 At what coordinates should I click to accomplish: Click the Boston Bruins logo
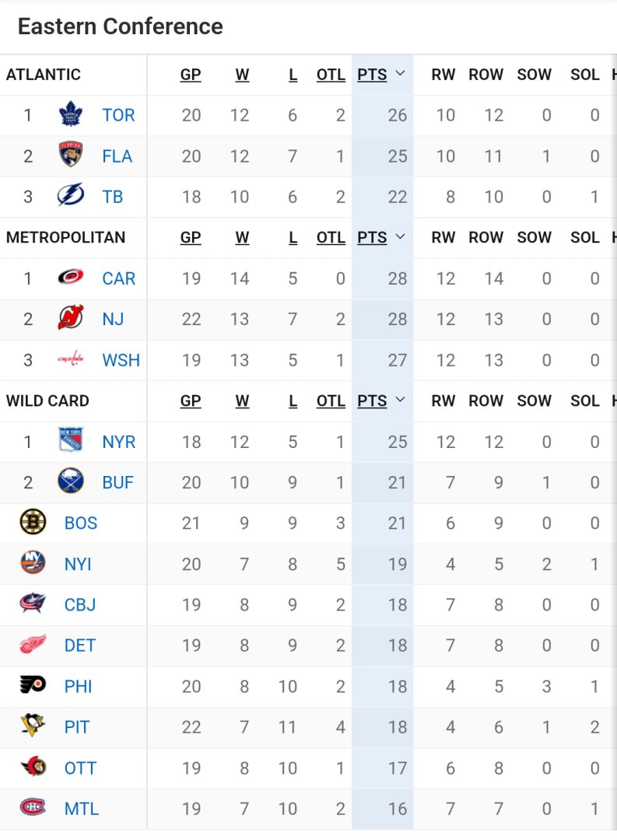coord(33,523)
